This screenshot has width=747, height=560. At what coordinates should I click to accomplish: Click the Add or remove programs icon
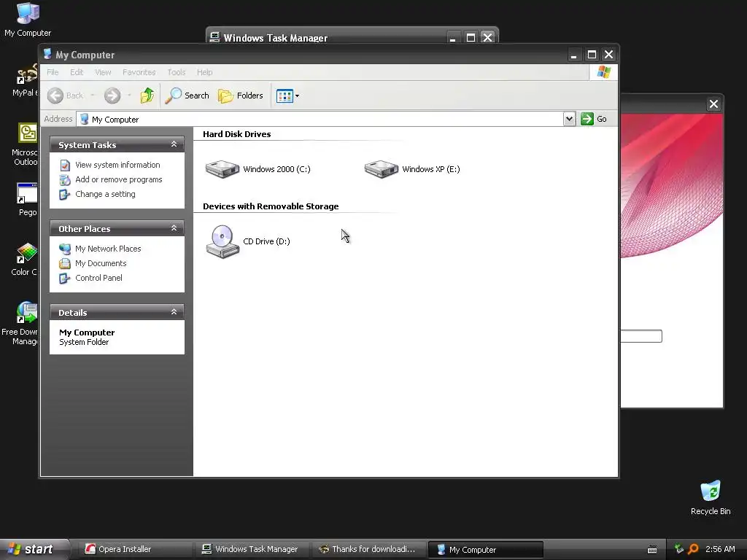pos(65,180)
